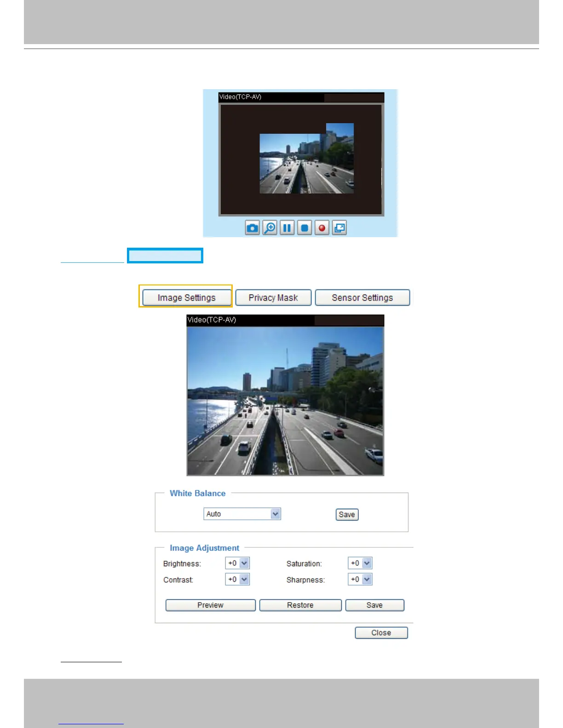The image size is (563, 728).
Task: Click Preview in Image Adjustment
Action: tap(210, 605)
